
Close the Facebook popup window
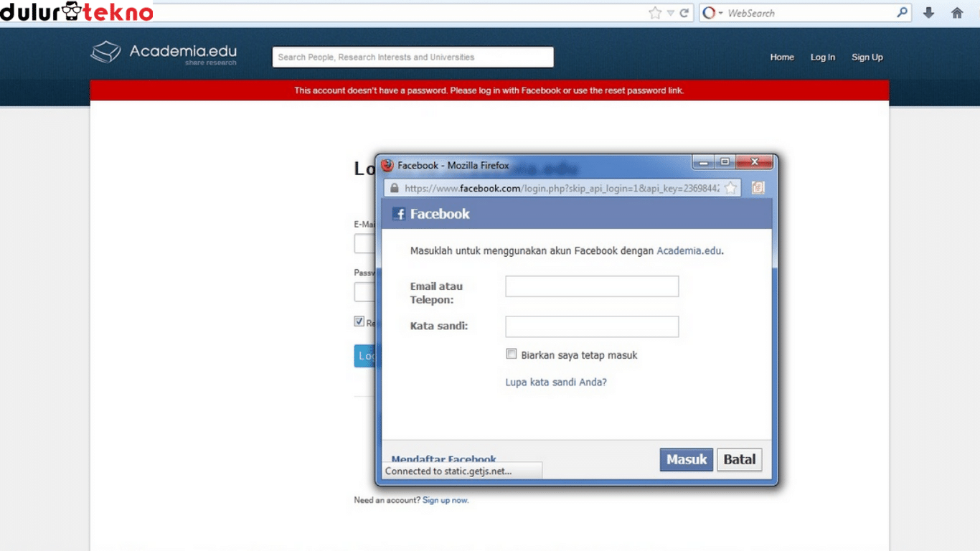(754, 163)
